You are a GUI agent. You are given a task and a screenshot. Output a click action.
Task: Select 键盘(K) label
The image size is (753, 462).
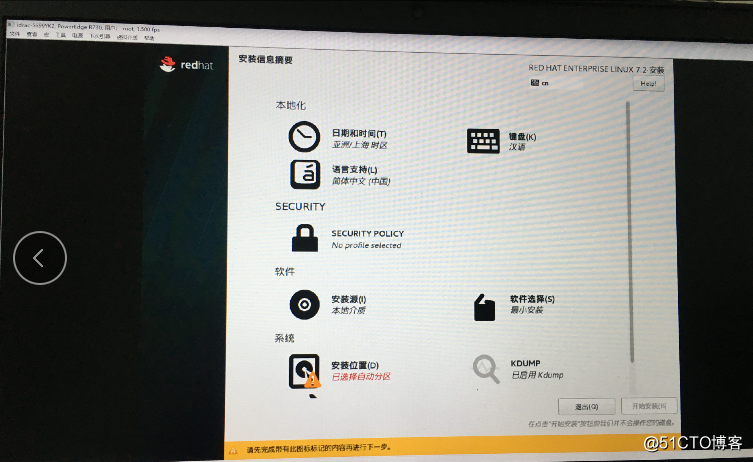click(x=522, y=136)
